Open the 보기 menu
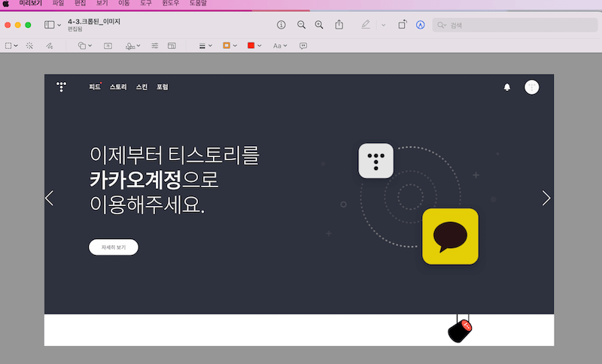 point(102,3)
